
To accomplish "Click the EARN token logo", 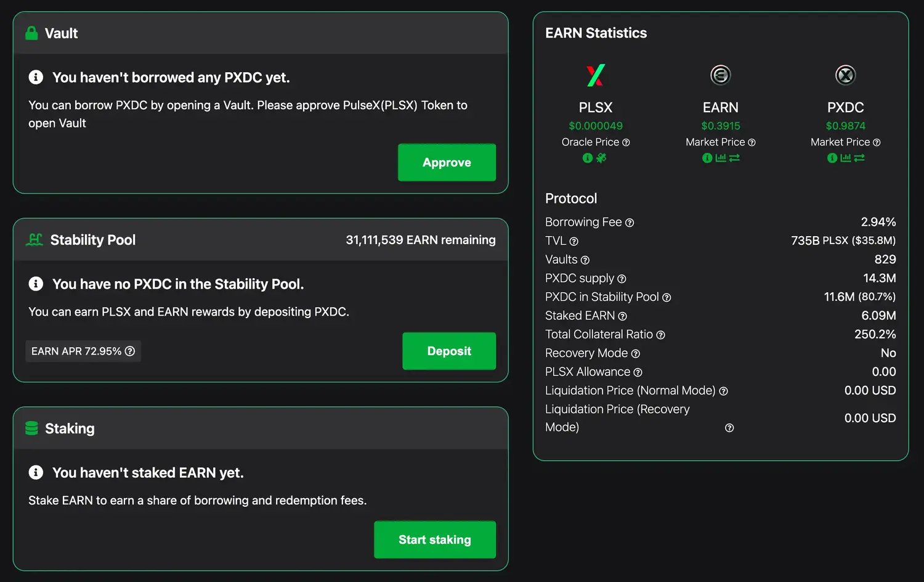I will coord(720,75).
